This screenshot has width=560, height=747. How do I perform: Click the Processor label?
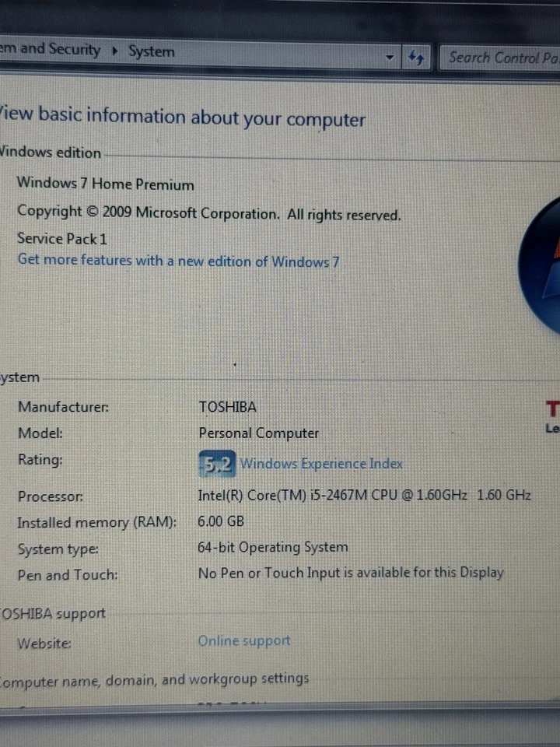[x=50, y=496]
